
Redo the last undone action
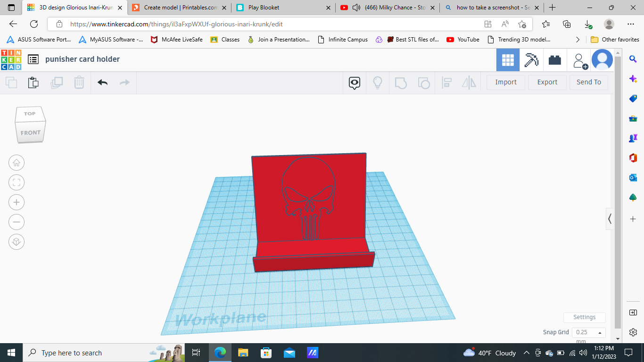(x=124, y=82)
